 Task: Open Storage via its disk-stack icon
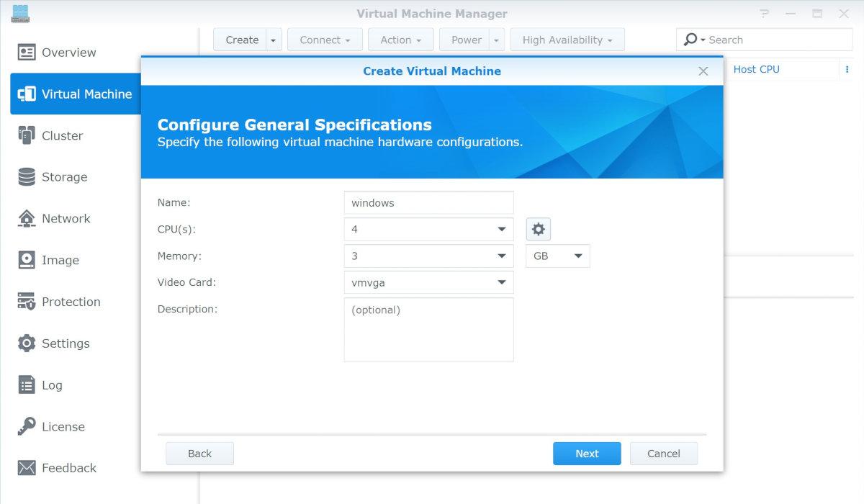(x=27, y=177)
